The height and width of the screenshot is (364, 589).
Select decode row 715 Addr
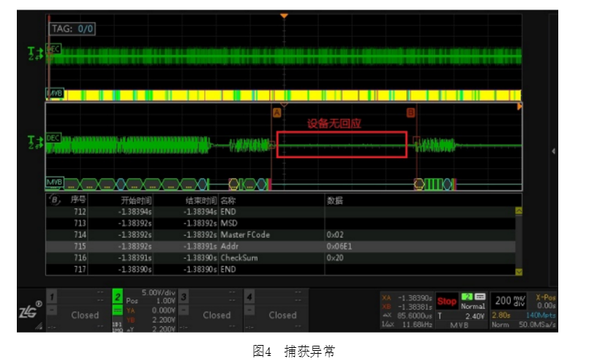pos(280,246)
